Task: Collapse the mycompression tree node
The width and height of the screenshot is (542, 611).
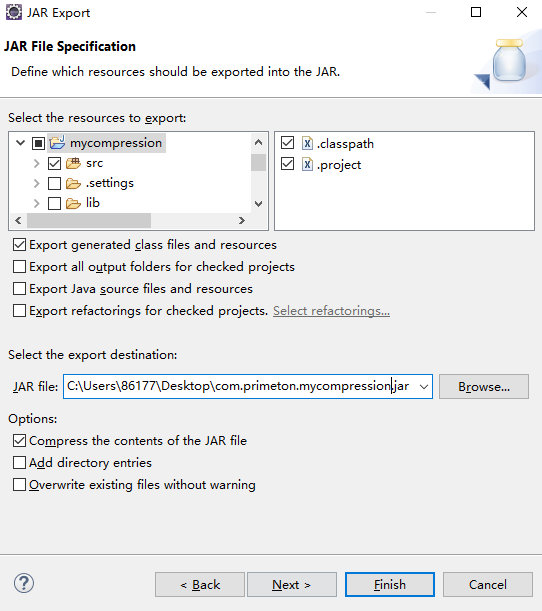Action: coord(20,143)
